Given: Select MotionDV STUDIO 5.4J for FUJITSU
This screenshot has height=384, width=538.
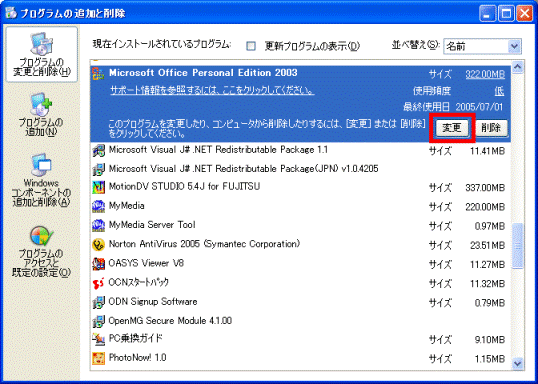Looking at the screenshot, I should (x=184, y=187).
